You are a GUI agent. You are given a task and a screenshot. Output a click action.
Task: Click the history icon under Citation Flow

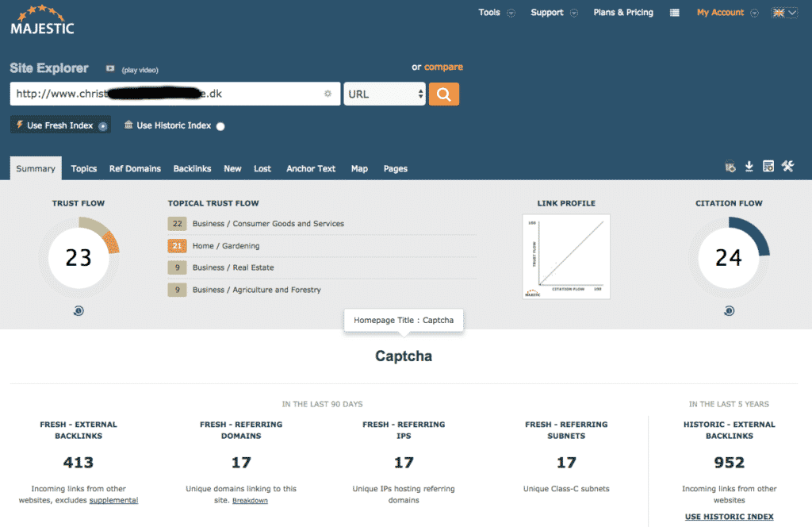[730, 311]
